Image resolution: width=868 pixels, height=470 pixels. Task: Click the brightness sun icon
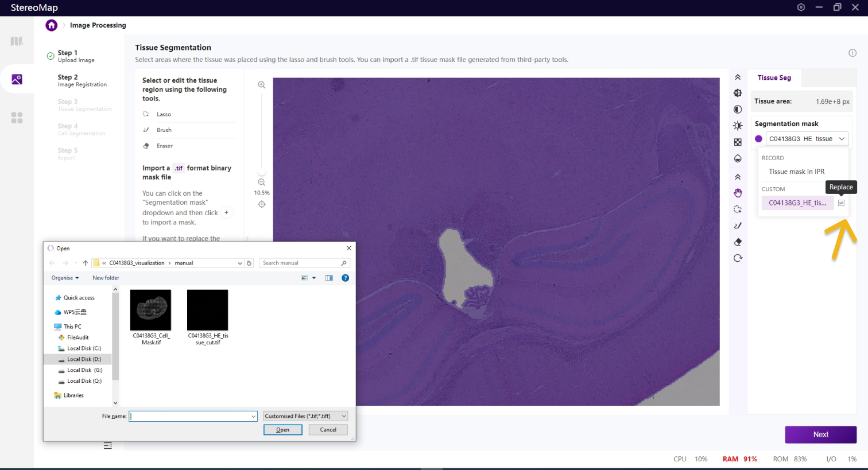(738, 126)
